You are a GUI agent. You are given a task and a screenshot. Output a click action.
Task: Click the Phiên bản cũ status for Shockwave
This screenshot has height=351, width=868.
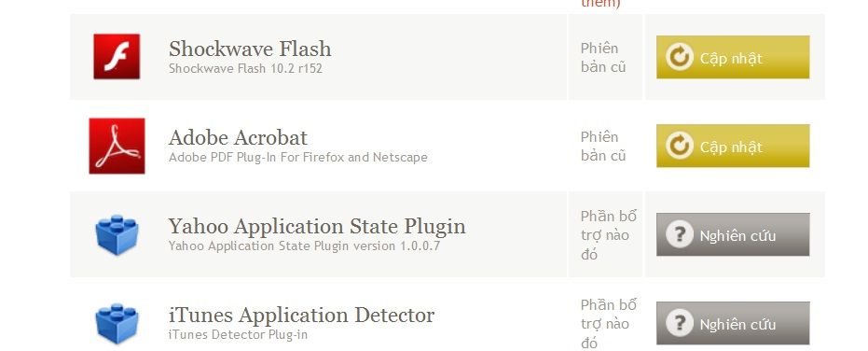click(x=603, y=57)
